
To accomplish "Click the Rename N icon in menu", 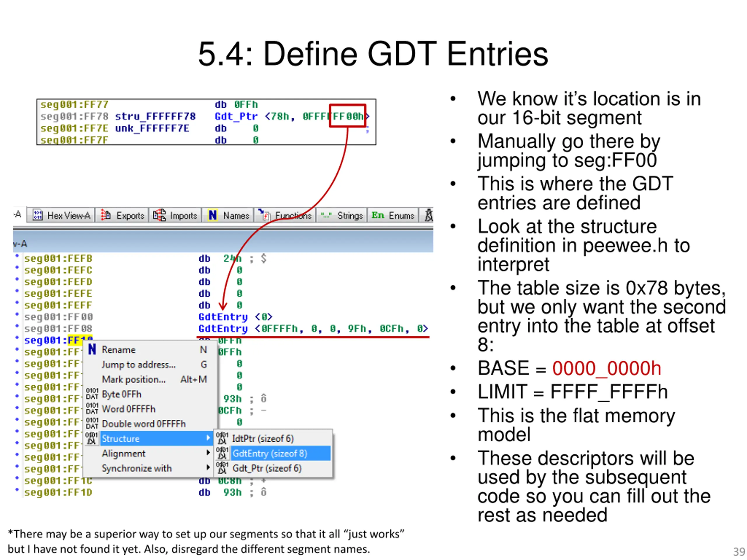I will tap(92, 349).
